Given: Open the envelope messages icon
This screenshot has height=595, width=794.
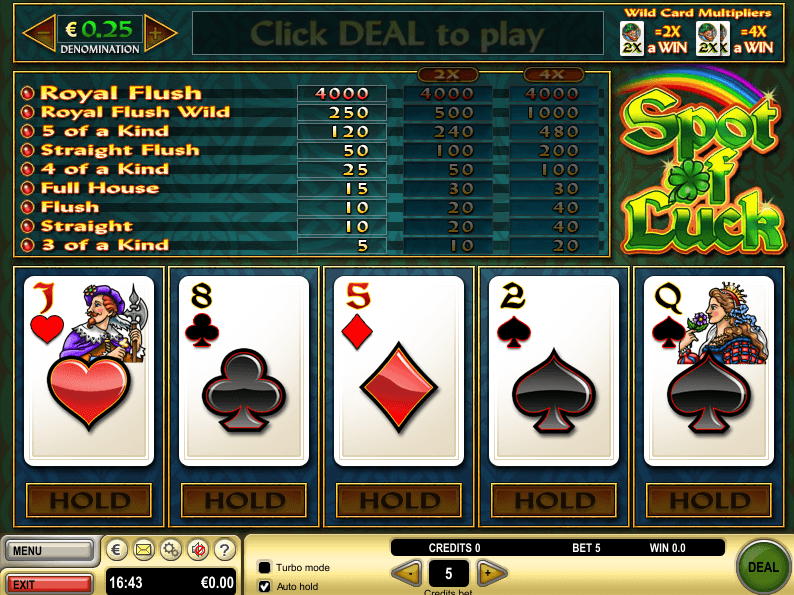Looking at the screenshot, I should click(143, 549).
